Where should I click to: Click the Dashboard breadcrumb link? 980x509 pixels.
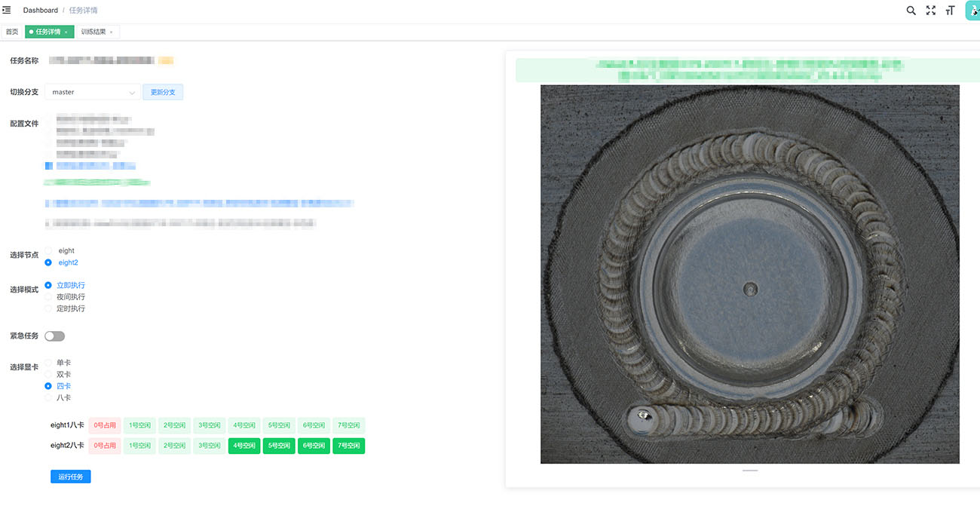click(x=41, y=11)
